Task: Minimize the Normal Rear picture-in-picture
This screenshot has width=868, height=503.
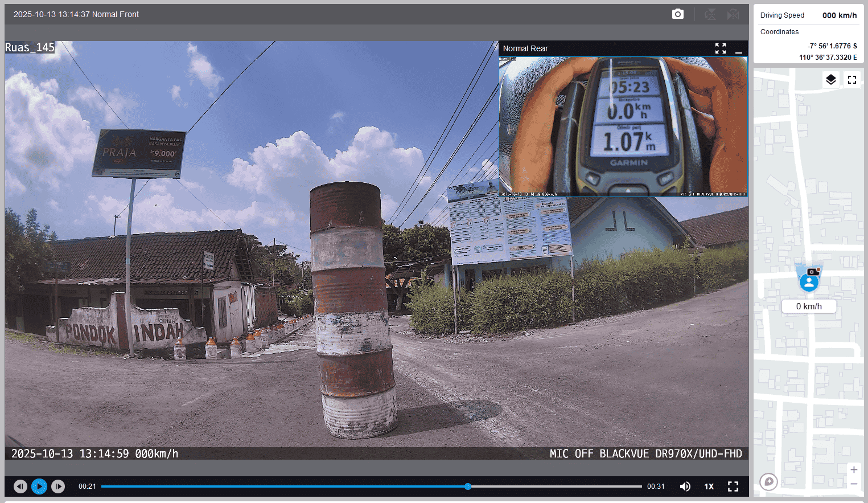Action: 739,49
